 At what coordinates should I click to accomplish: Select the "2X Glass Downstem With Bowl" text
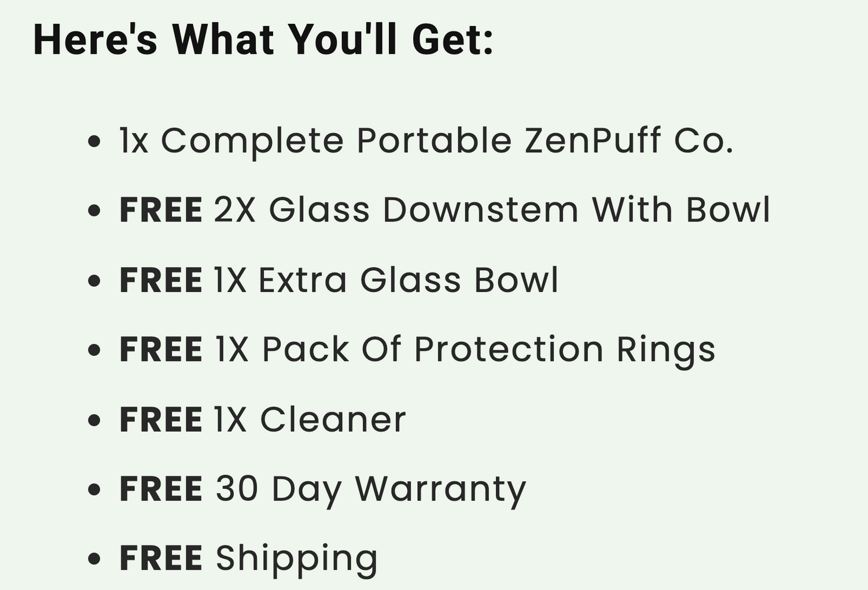[492, 209]
